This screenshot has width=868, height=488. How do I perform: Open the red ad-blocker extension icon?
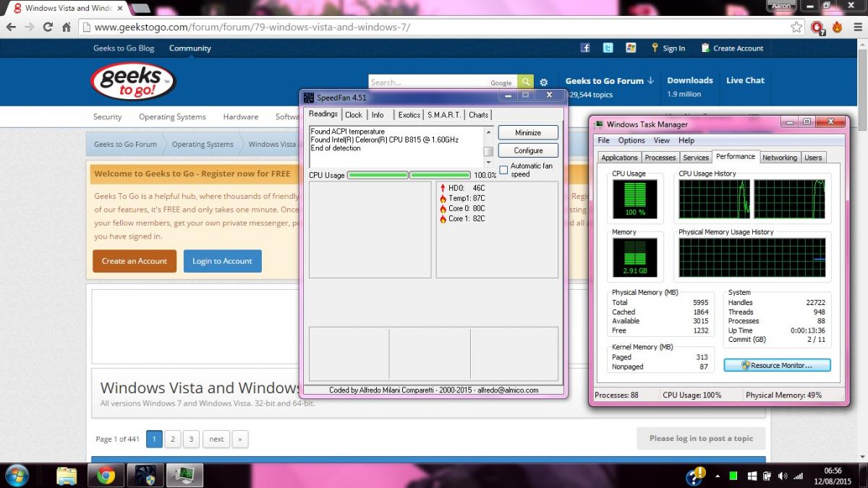(817, 27)
